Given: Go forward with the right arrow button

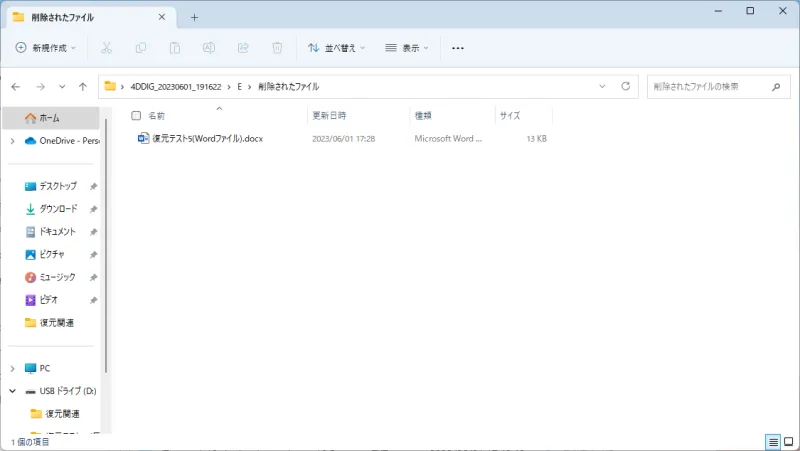Looking at the screenshot, I should click(x=40, y=87).
